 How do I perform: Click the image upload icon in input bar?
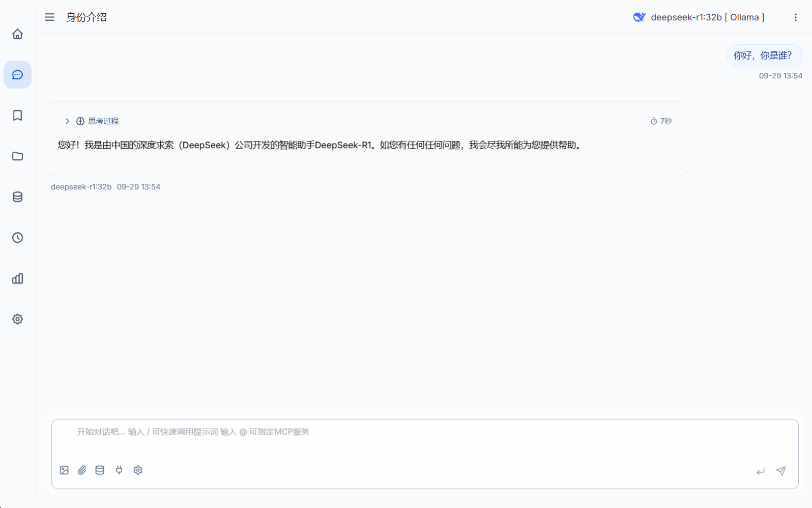64,470
